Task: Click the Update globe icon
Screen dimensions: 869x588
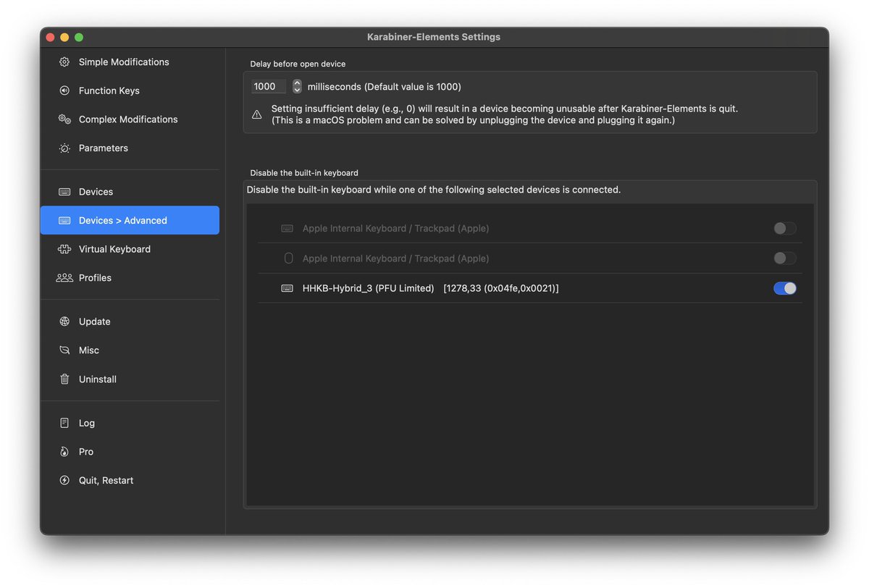Action: point(64,322)
